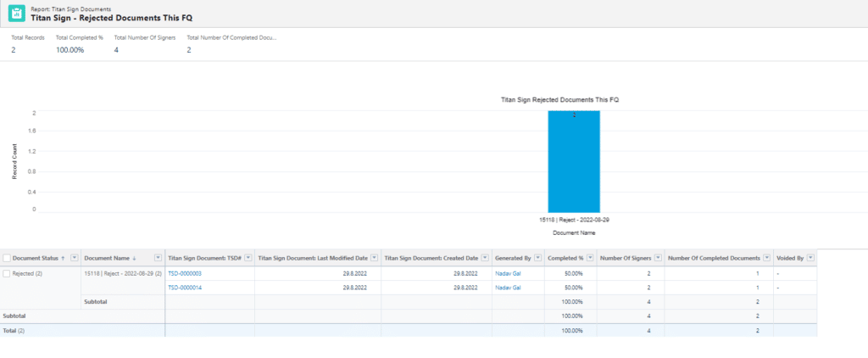The height and width of the screenshot is (358, 868).
Task: Open document link TSD-0000003
Action: pos(185,274)
